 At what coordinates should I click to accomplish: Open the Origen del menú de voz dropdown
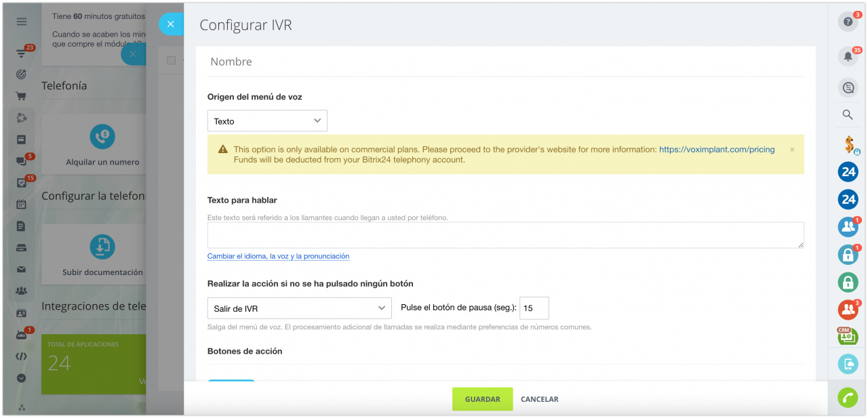[267, 121]
